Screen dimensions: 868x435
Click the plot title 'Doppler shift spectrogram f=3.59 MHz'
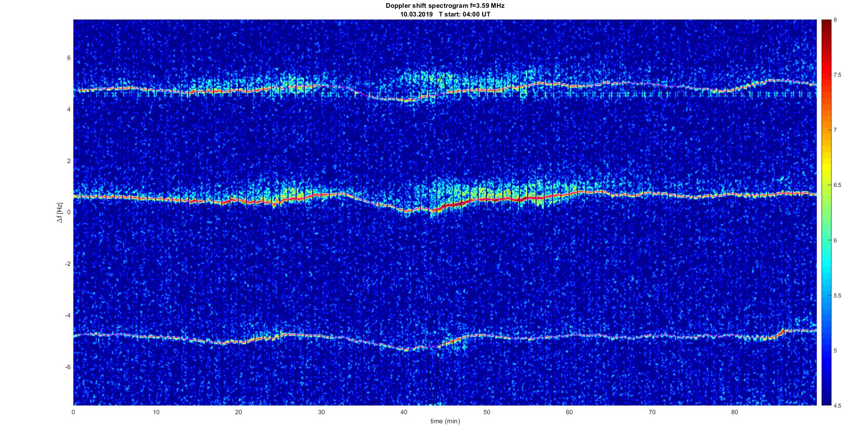point(445,6)
